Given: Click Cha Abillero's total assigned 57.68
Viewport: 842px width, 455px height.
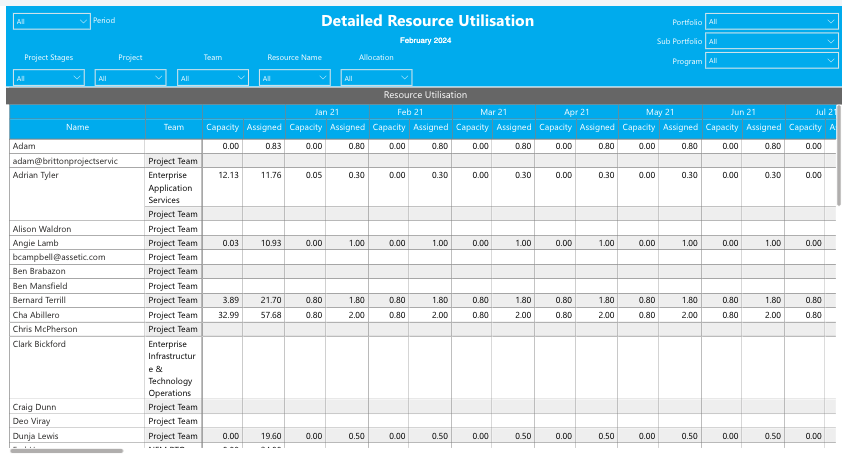Looking at the screenshot, I should 264,315.
